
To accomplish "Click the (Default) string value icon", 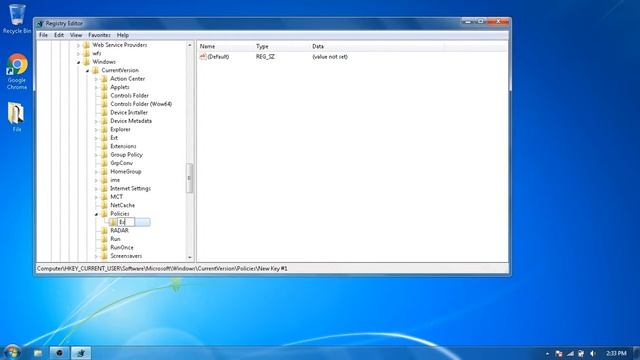I will click(x=203, y=57).
